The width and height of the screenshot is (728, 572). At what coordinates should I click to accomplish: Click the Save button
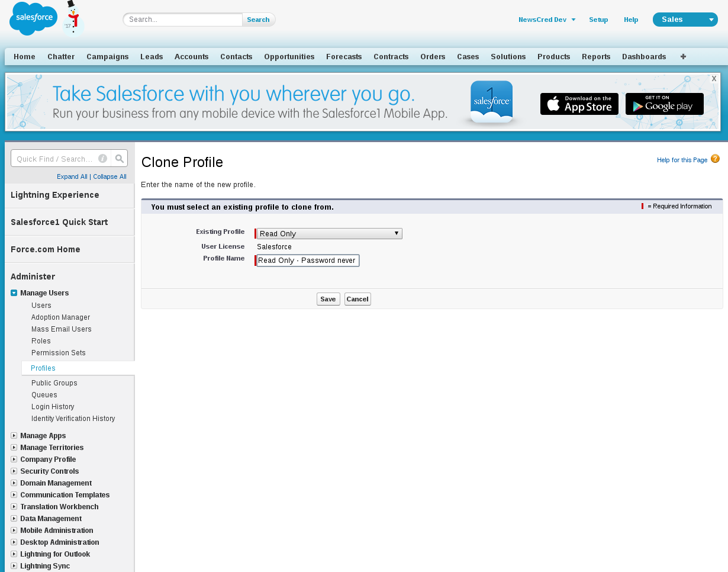pyautogui.click(x=328, y=299)
